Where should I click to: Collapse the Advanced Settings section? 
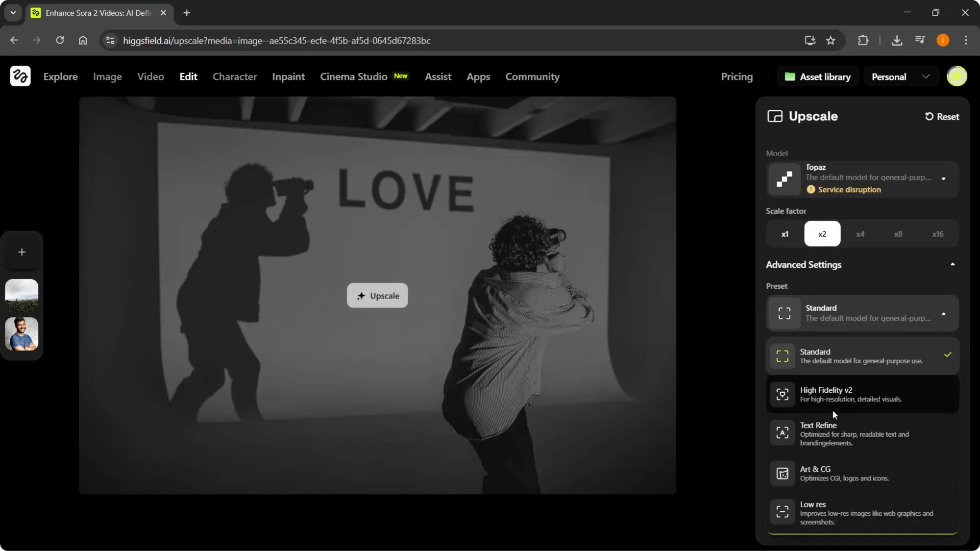952,264
